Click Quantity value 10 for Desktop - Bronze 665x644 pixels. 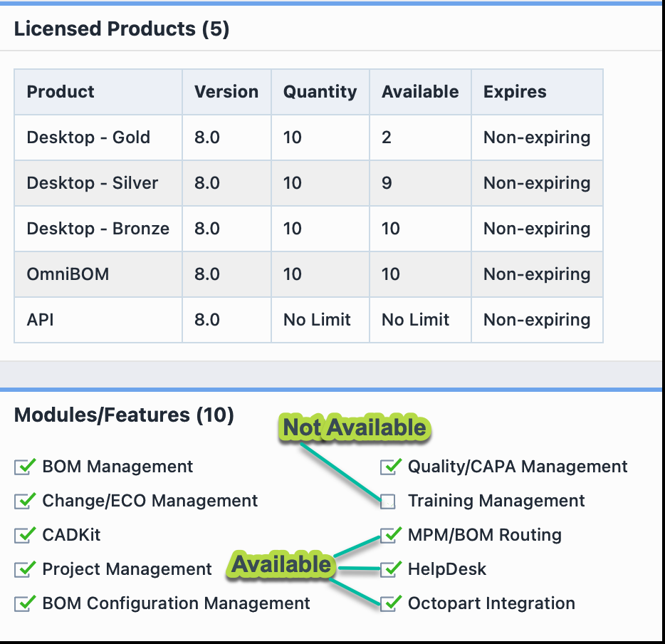(320, 229)
